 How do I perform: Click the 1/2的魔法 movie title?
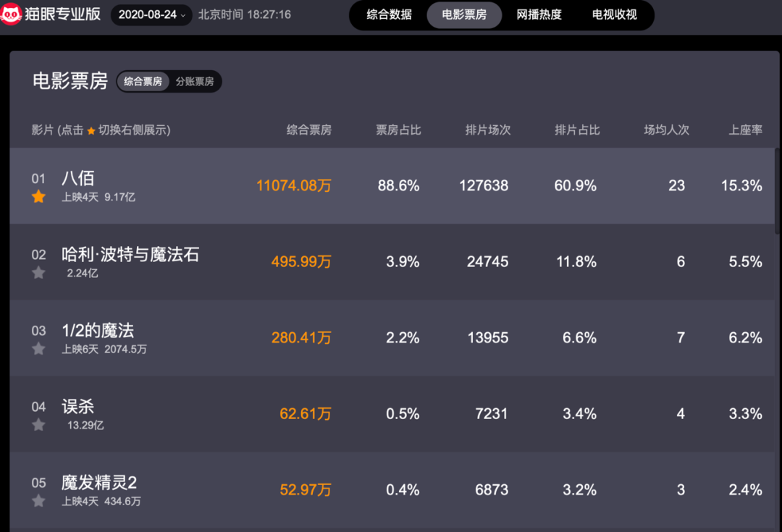pos(98,330)
